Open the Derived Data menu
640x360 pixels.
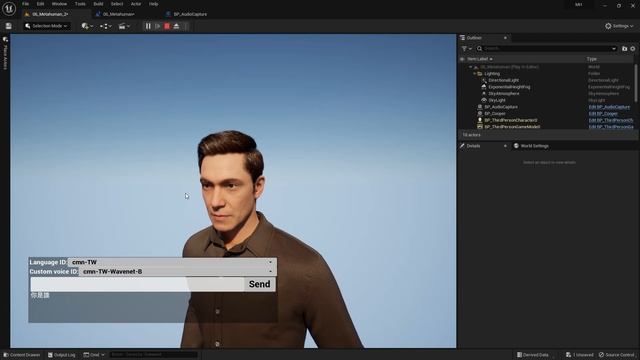click(533, 355)
